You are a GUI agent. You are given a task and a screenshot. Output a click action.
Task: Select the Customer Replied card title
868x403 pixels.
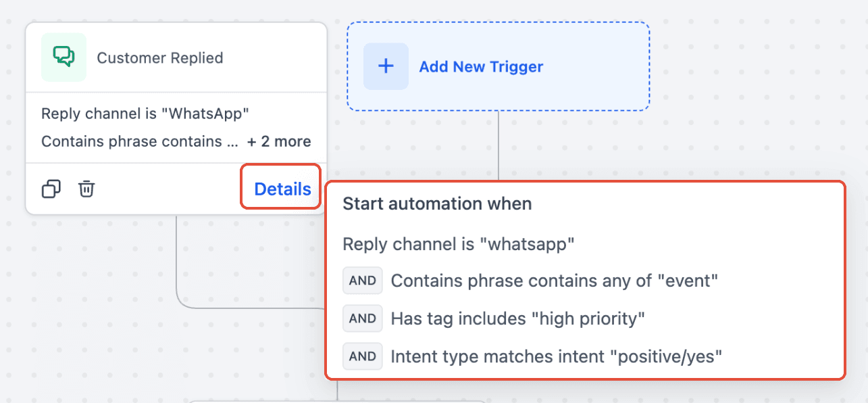160,58
